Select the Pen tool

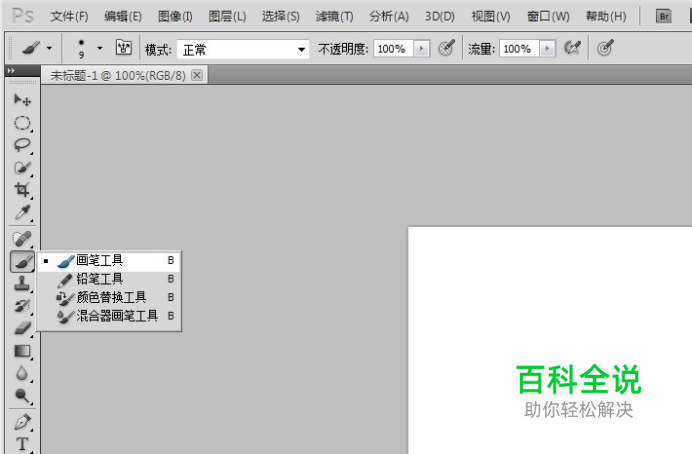tap(22, 422)
